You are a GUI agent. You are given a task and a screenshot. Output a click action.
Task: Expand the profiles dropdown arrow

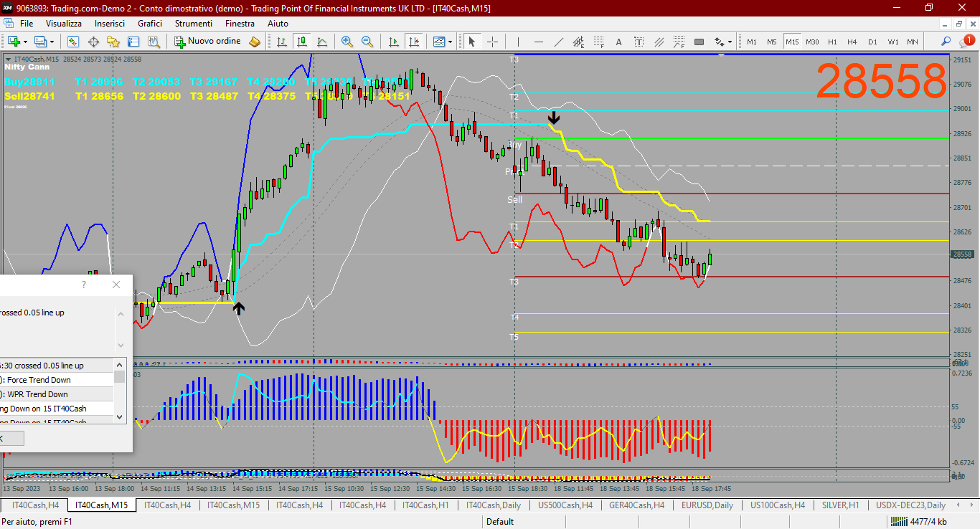pyautogui.click(x=52, y=42)
